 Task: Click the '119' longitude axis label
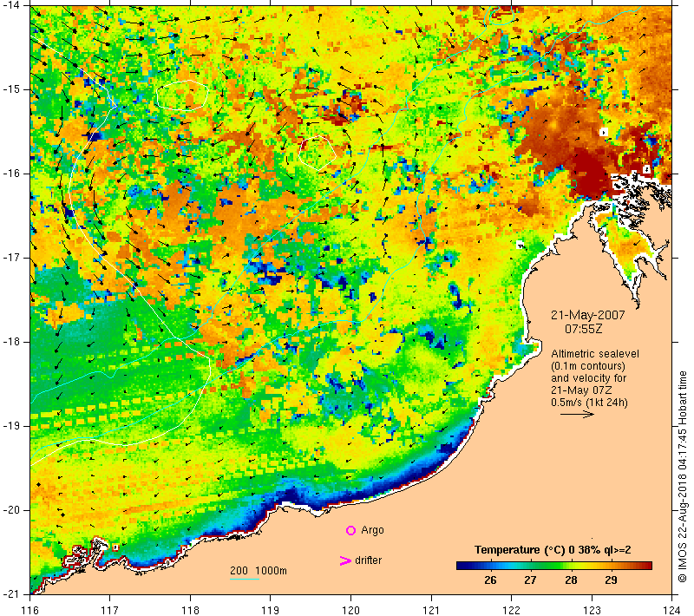(271, 610)
